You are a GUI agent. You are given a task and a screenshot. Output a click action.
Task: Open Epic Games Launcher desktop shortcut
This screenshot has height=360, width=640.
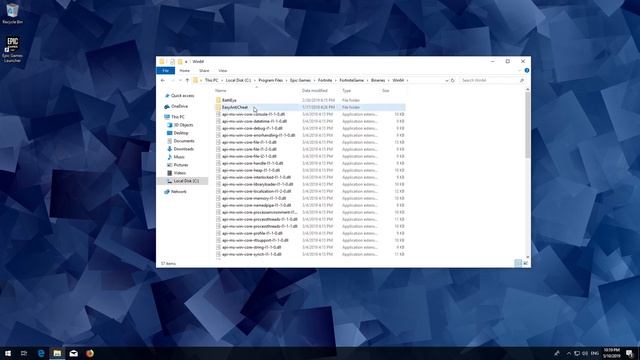pos(12,49)
